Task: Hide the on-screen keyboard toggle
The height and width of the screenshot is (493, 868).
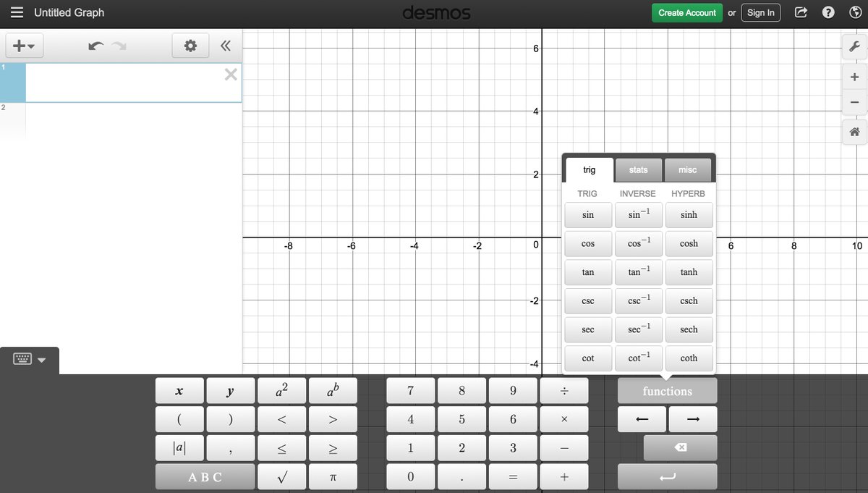Action: (x=29, y=360)
